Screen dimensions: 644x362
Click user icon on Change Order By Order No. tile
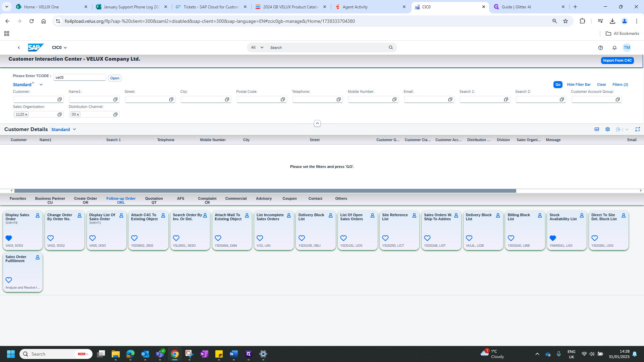(79, 216)
